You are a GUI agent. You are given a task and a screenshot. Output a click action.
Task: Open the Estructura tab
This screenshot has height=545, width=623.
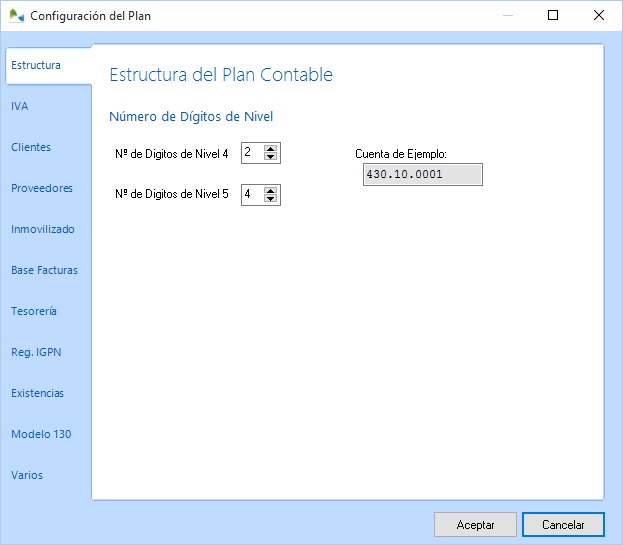pyautogui.click(x=36, y=65)
